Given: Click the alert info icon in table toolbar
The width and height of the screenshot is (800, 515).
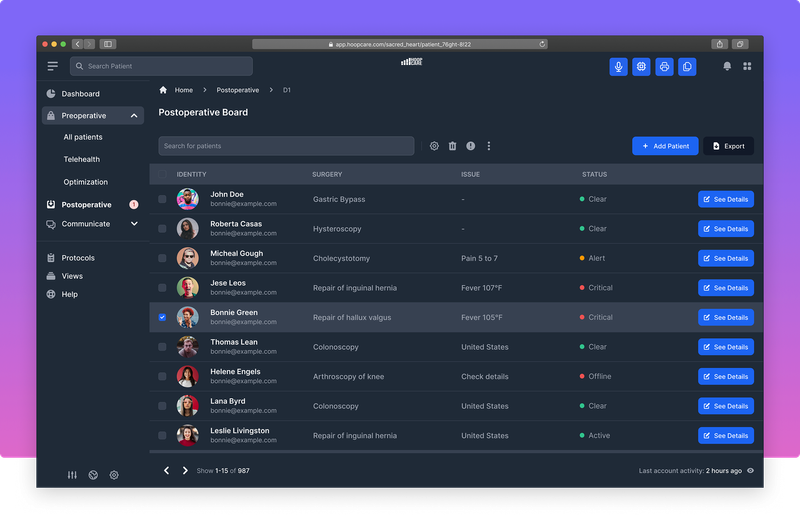Looking at the screenshot, I should pos(470,146).
